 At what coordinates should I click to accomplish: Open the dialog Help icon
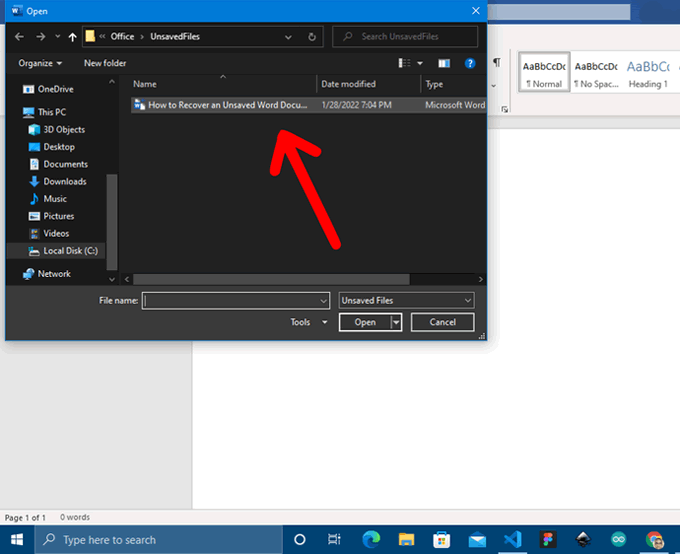pyautogui.click(x=469, y=63)
